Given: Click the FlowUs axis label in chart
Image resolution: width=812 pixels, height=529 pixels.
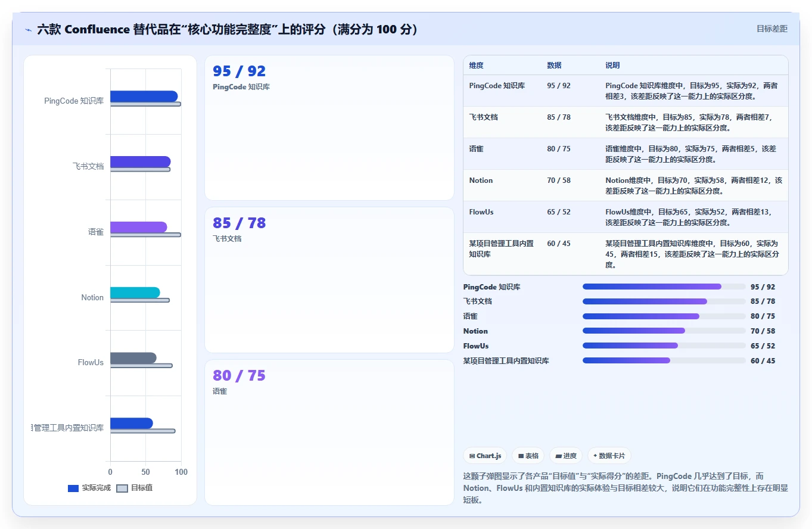Looking at the screenshot, I should 91,362.
